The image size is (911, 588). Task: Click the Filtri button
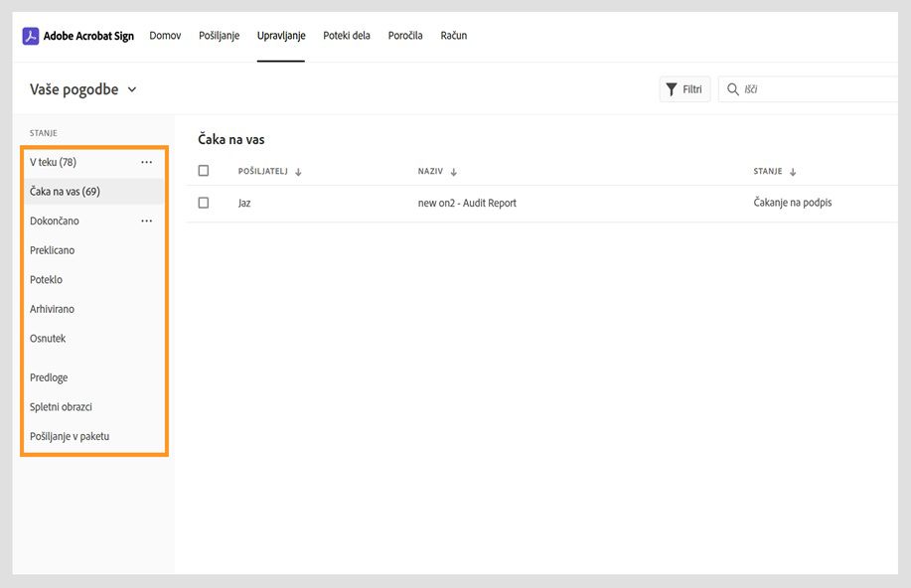(684, 88)
